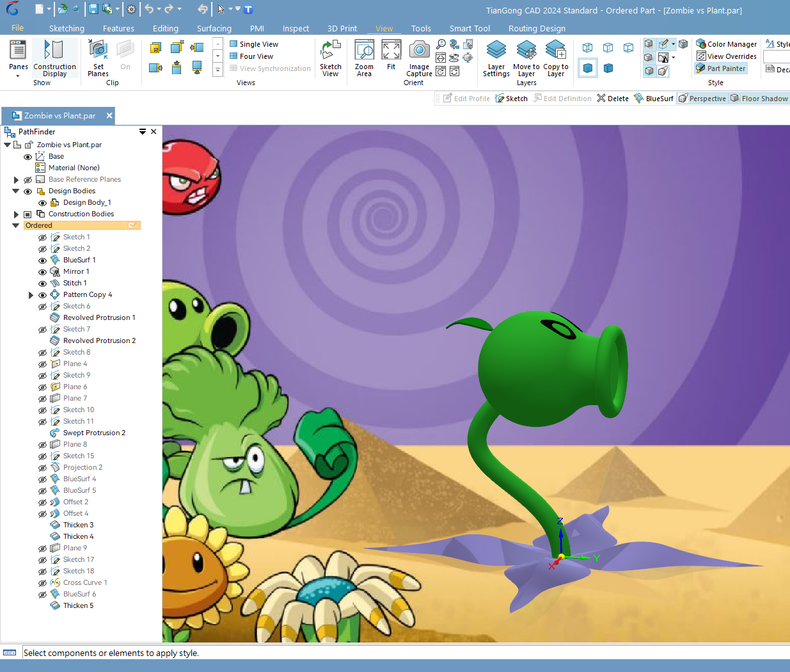
Task: Switch to the 3D Print ribbon tab
Action: (x=342, y=28)
